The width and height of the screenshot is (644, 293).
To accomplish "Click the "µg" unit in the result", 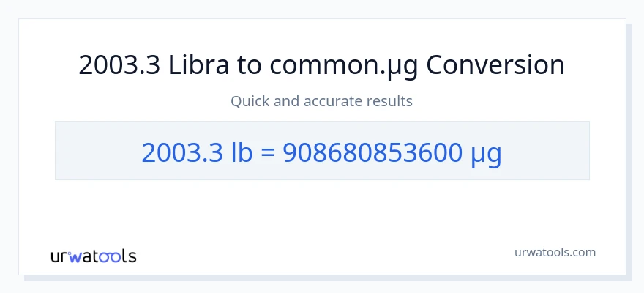I will [x=484, y=153].
